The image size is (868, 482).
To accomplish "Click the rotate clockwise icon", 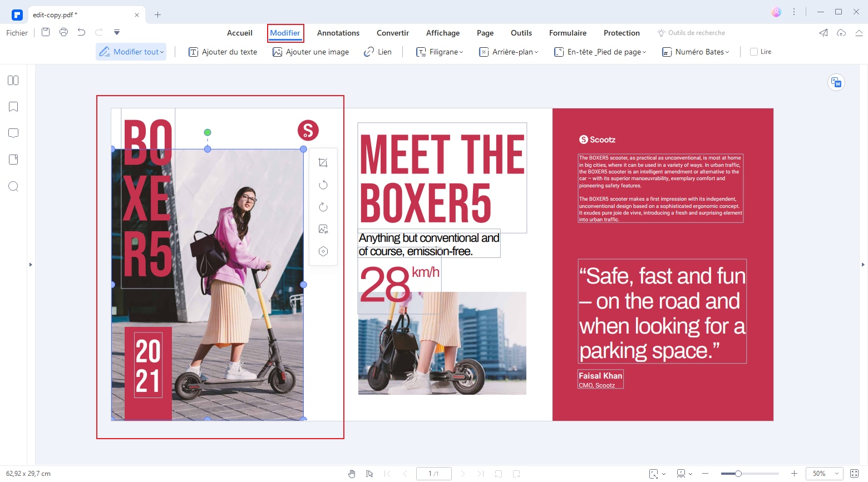I will coord(323,207).
